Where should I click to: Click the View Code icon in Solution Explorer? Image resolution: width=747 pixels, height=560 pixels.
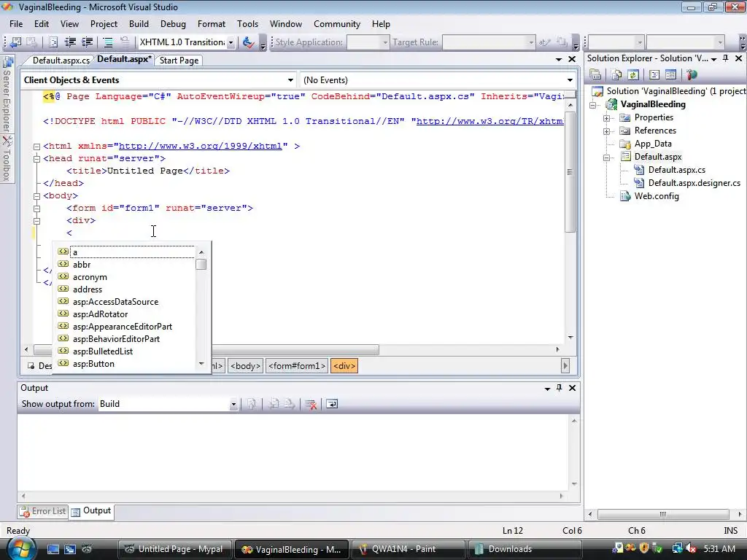point(654,75)
